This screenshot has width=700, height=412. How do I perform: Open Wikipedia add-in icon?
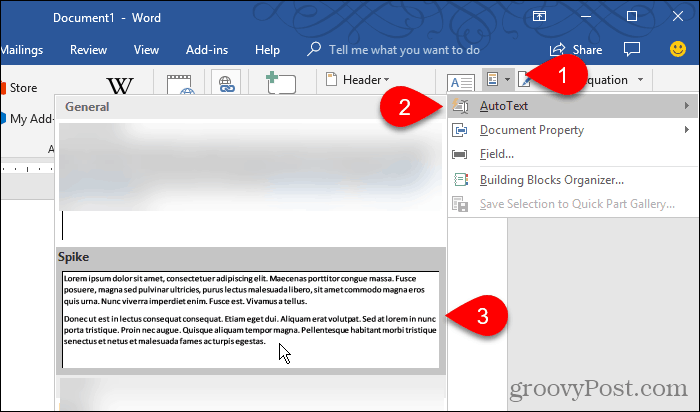(x=120, y=85)
